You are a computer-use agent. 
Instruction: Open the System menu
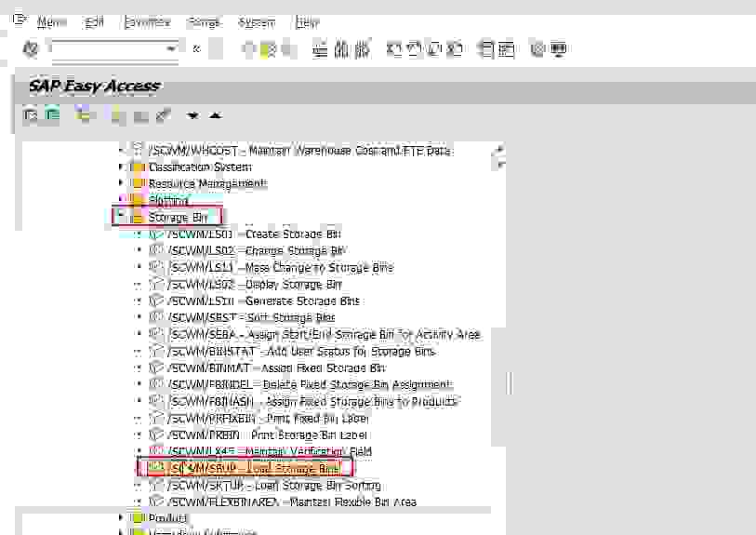[257, 21]
